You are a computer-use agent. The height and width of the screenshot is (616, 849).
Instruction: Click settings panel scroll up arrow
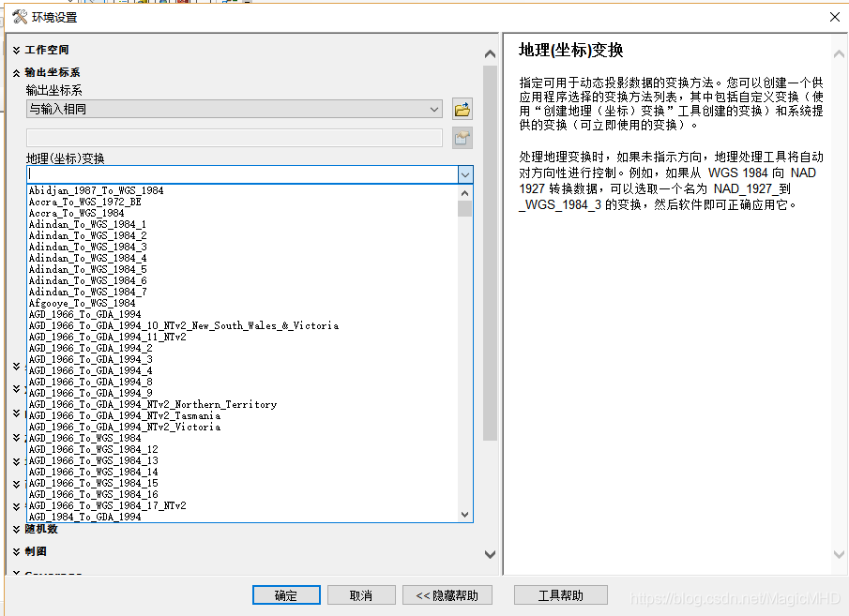coord(490,53)
